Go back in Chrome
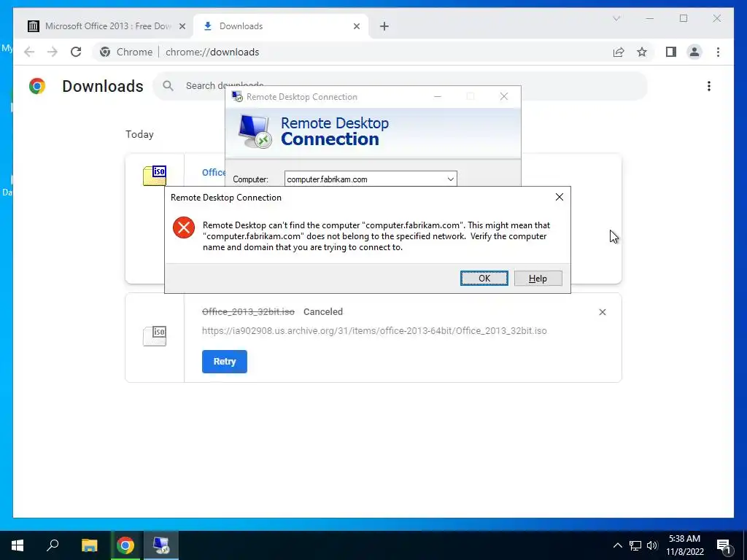Viewport: 747px width, 560px height. (x=29, y=52)
